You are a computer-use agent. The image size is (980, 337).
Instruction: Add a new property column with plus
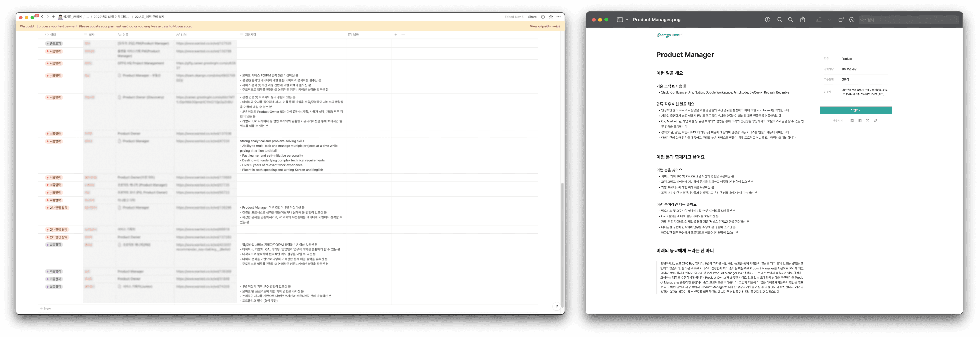[x=395, y=35]
